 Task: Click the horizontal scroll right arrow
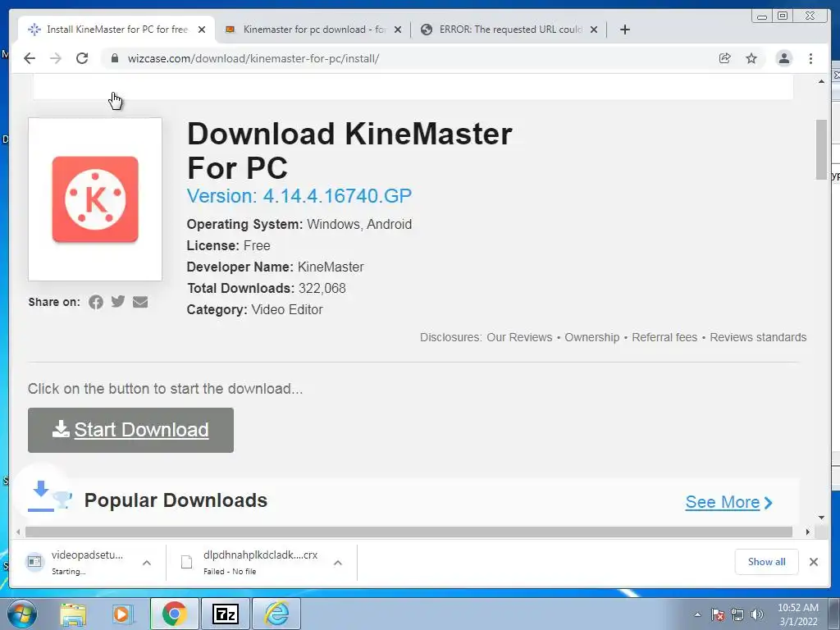tap(808, 532)
